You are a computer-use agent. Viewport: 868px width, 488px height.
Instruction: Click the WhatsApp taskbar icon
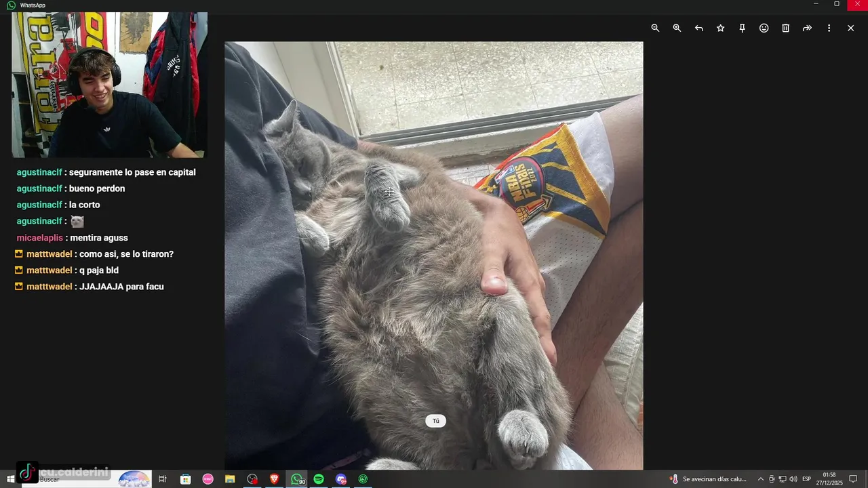pos(297,479)
